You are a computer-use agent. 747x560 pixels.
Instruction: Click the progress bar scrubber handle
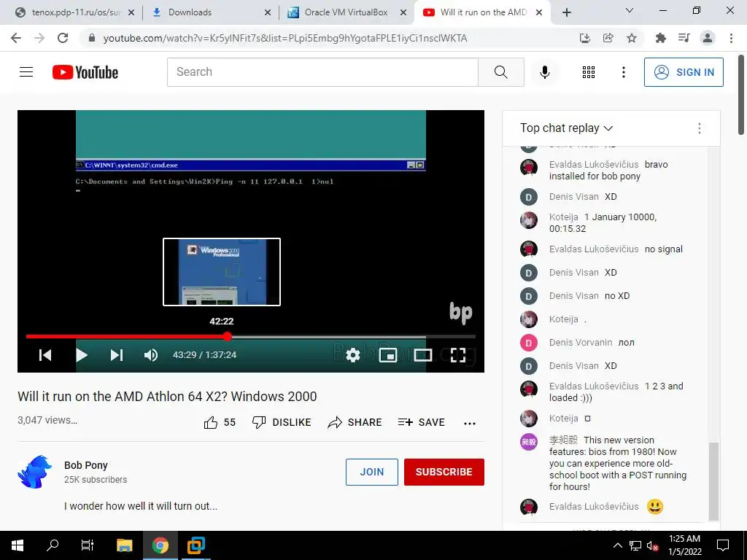(228, 337)
